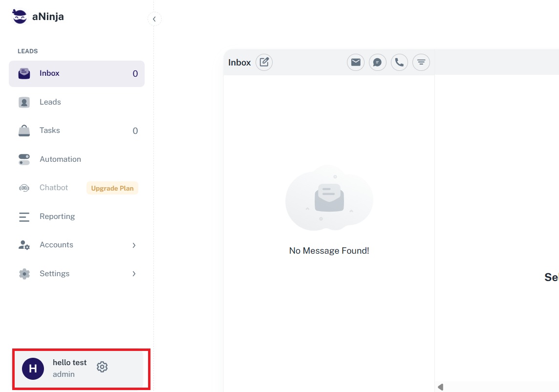The height and width of the screenshot is (392, 559).
Task: Click the horizontal scrollbar left arrow
Action: tap(441, 387)
